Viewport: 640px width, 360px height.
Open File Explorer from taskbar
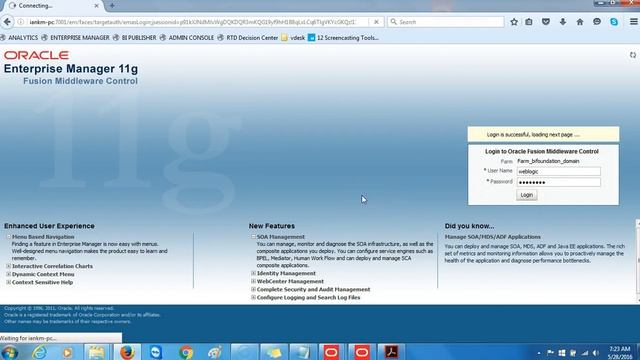pyautogui.click(x=96, y=352)
